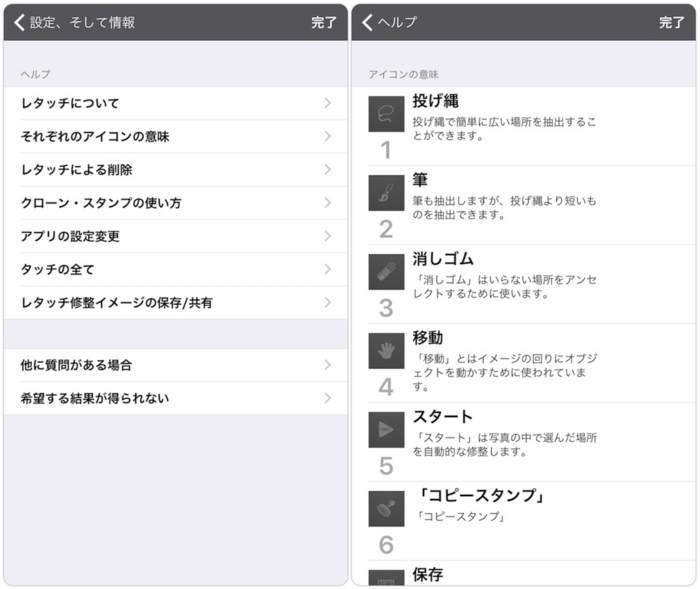The image size is (700, 589).
Task: Select the 筆 heading text
Action: [x=420, y=180]
